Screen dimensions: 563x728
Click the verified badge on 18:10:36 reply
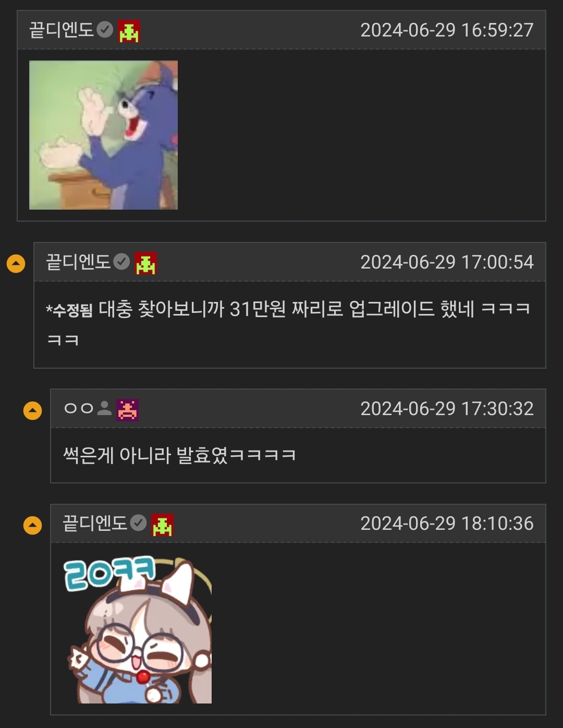coord(138,523)
